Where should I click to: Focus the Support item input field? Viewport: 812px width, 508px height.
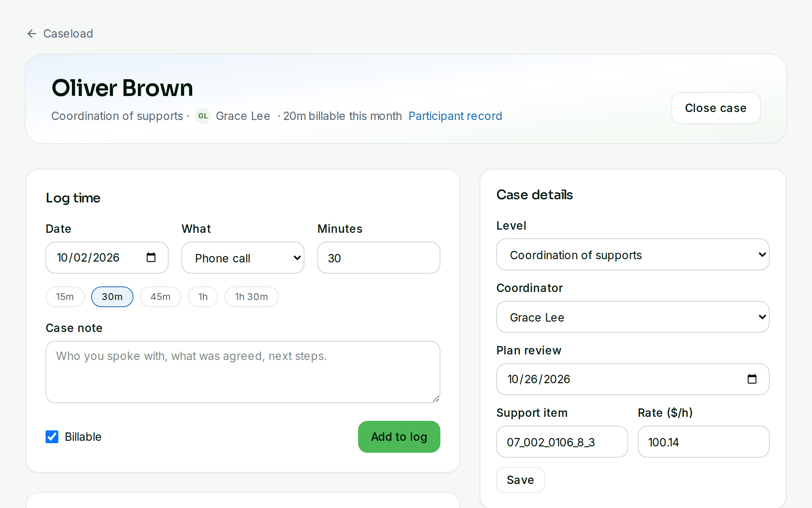pos(562,442)
